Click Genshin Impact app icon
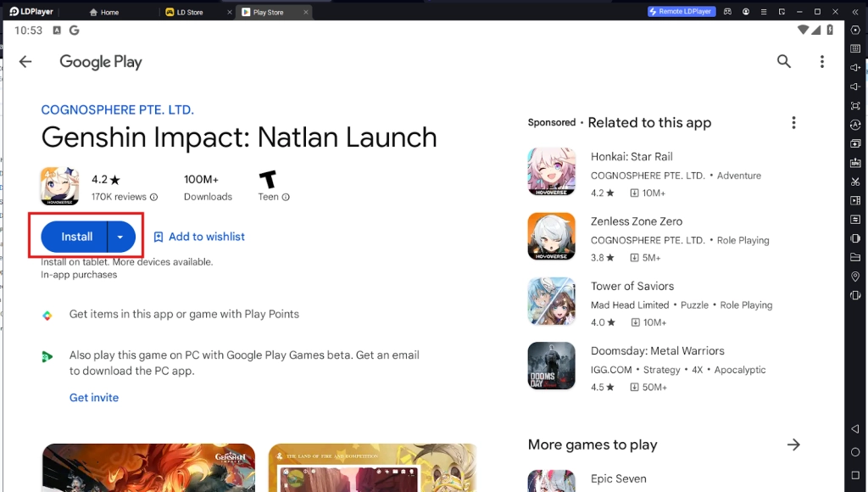 [60, 186]
